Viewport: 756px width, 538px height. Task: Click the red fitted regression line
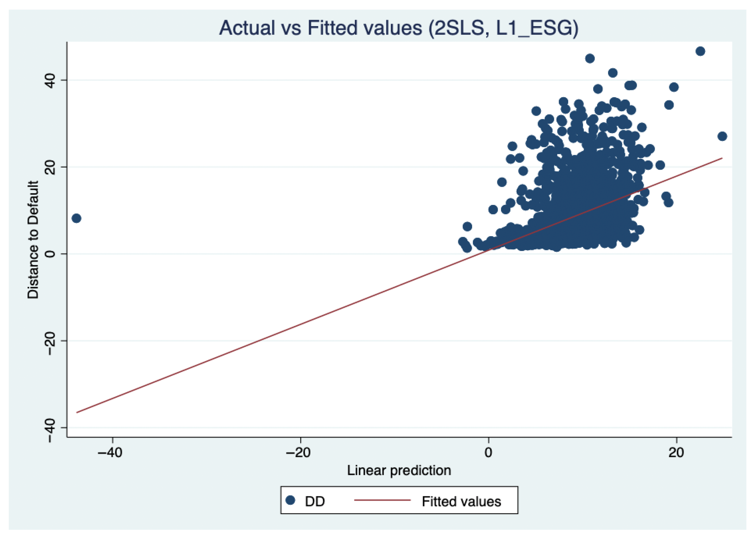[399, 285]
